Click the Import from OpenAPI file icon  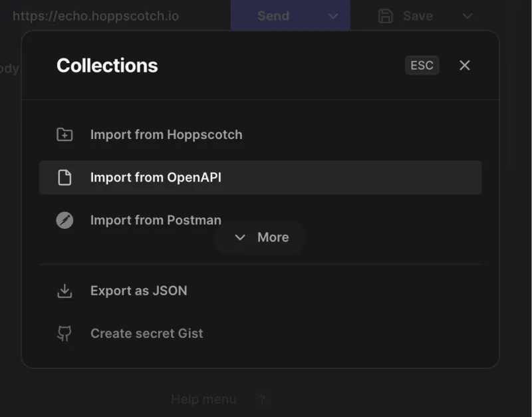coord(64,177)
